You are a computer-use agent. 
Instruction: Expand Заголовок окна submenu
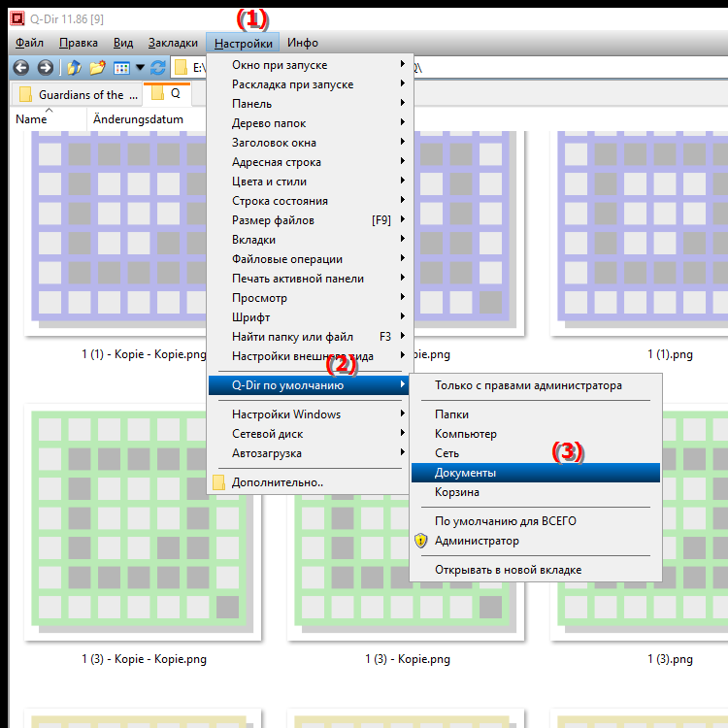(x=309, y=143)
